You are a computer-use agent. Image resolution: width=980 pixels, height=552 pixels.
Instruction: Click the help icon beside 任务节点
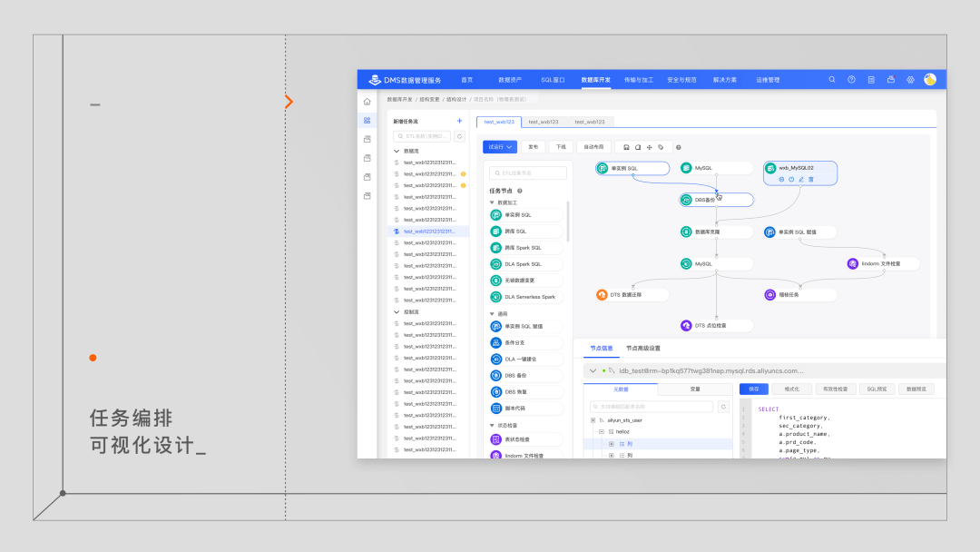[519, 192]
